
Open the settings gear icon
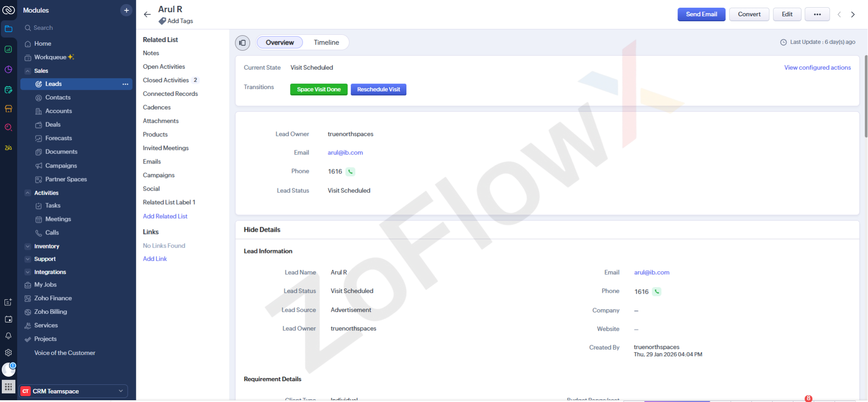8,353
